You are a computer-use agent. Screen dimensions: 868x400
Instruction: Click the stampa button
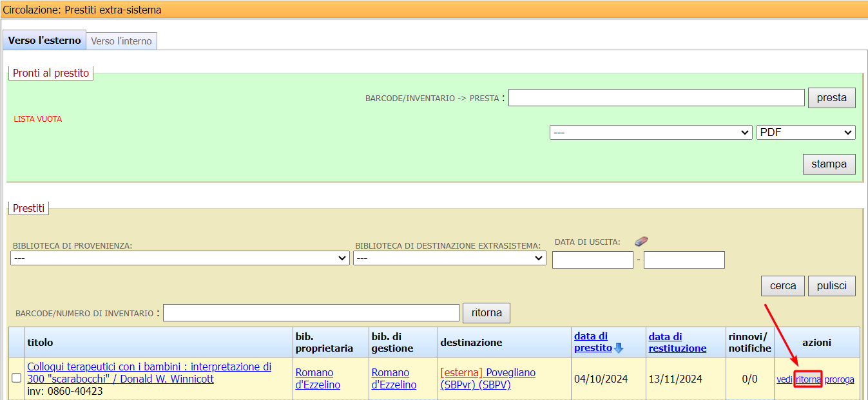tap(829, 164)
